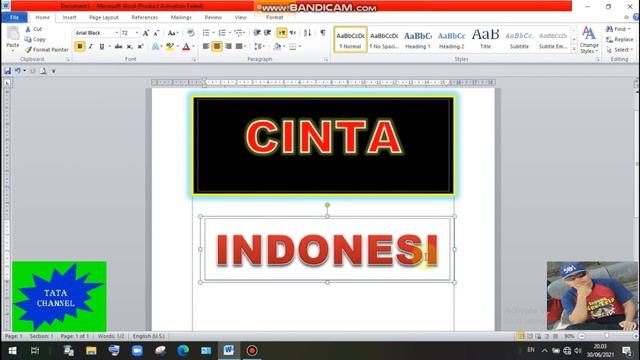Viewport: 640px width, 360px height.
Task: Toggle Italic formatting
Action: click(91, 47)
